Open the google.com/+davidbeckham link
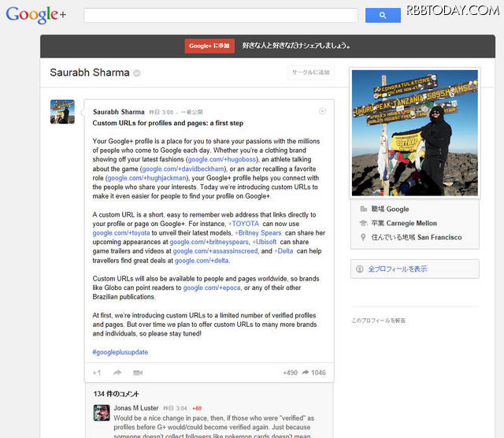Image resolution: width=504 pixels, height=438 pixels. pyautogui.click(x=183, y=169)
